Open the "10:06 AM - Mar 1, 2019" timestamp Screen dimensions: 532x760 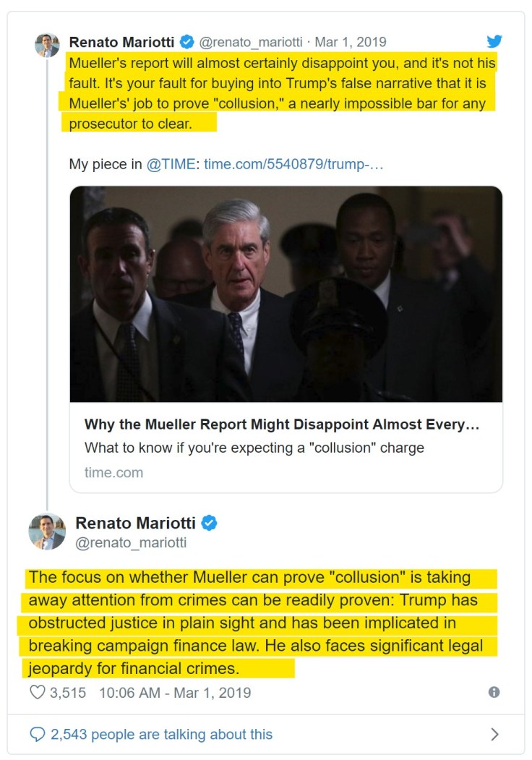point(175,692)
